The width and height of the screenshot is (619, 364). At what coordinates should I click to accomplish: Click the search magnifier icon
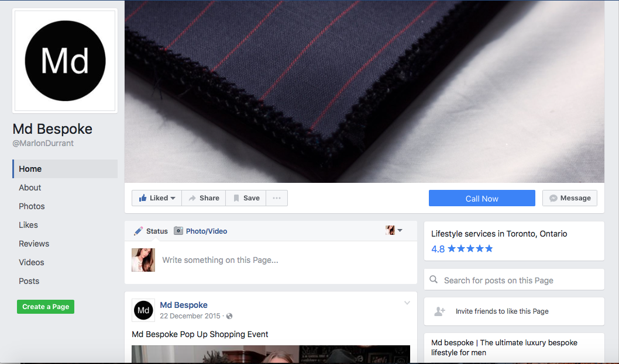[434, 280]
